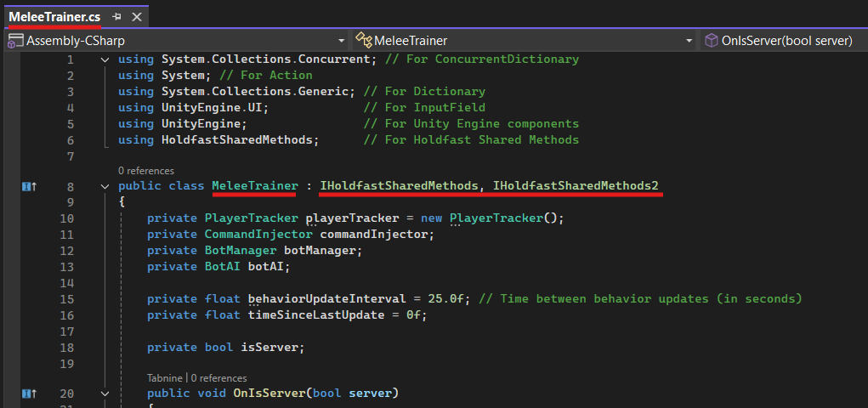Click the inheritance margin icon on line 8
868x408 pixels.
click(28, 186)
